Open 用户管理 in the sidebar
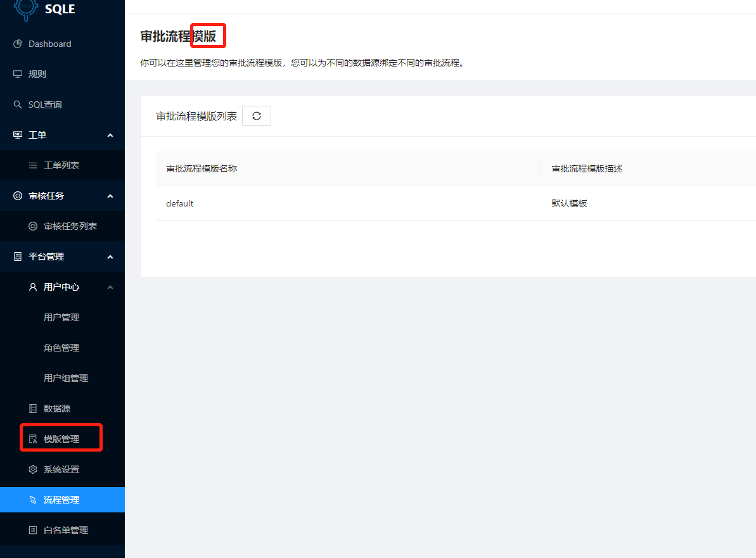Viewport: 756px width, 558px height. click(62, 317)
